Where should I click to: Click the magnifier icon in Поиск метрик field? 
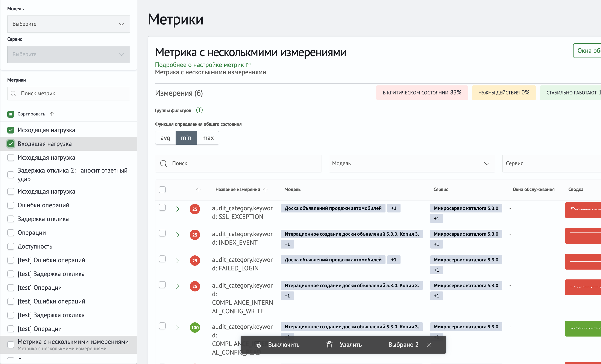click(x=13, y=94)
